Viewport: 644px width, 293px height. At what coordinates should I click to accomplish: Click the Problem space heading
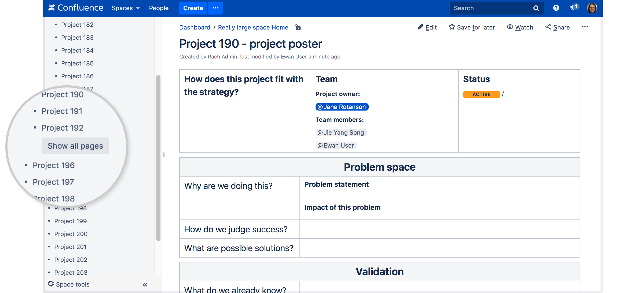tap(379, 167)
